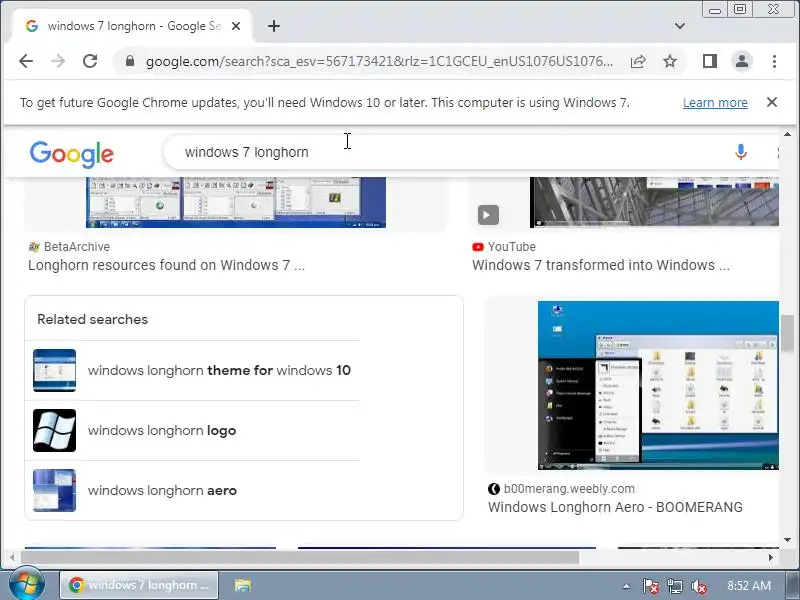Click the horizontal scrollbar thumb
Image resolution: width=800 pixels, height=600 pixels.
point(299,558)
